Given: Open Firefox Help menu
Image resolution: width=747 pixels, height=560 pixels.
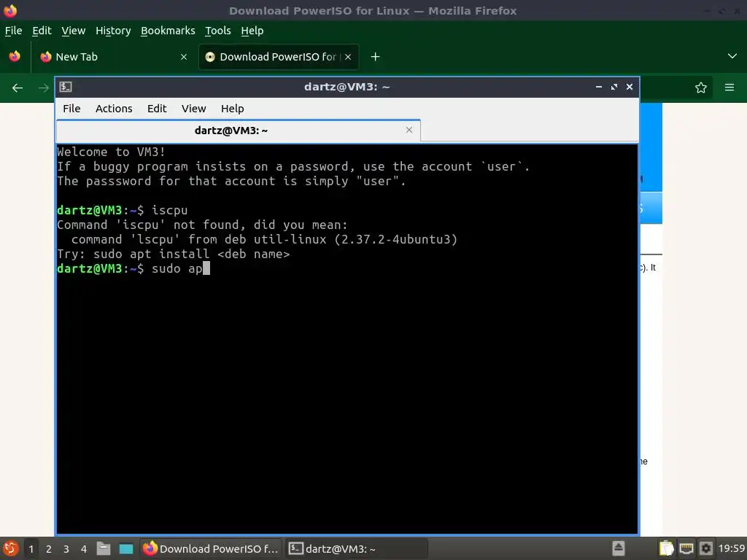Looking at the screenshot, I should [x=252, y=31].
